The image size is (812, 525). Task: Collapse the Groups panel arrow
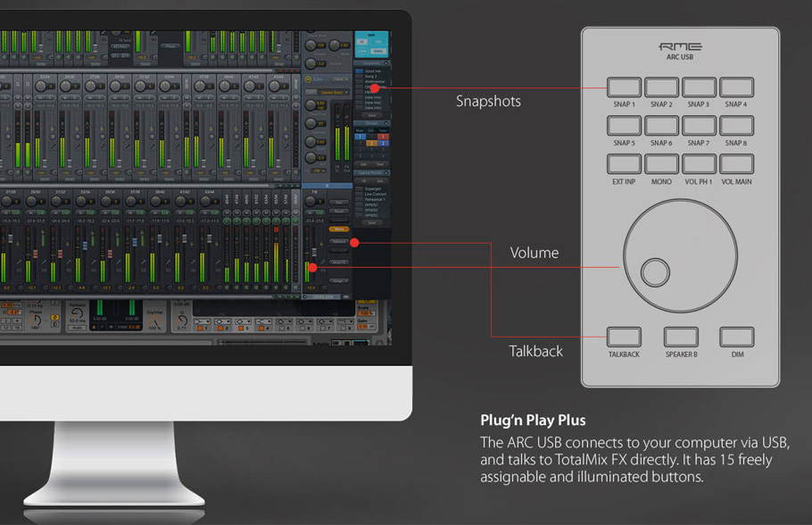tap(385, 123)
